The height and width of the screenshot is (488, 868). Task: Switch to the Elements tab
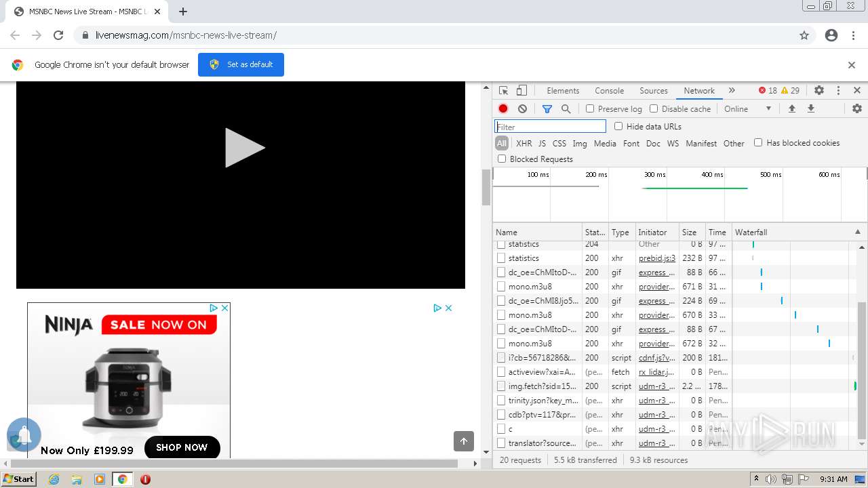[563, 90]
